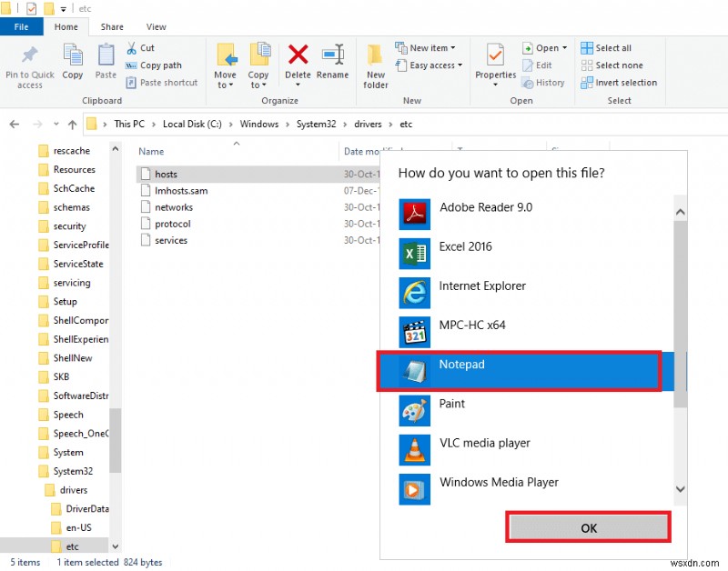Click Select none in the ribbon

(x=612, y=65)
